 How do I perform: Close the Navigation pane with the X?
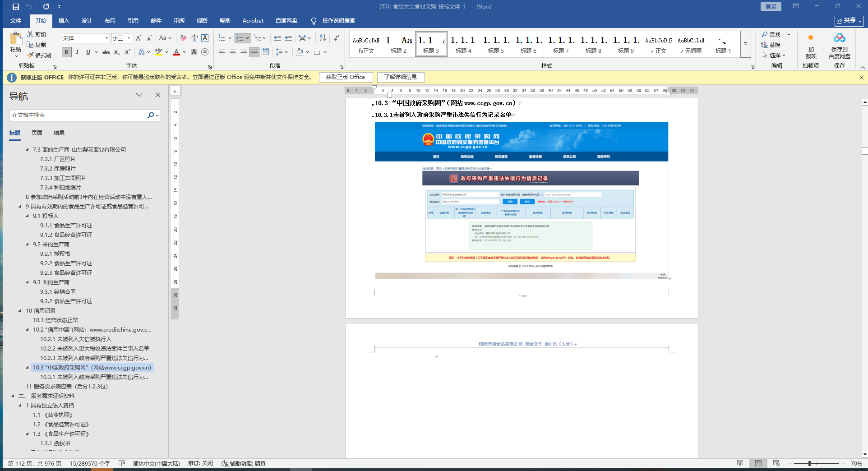click(158, 95)
